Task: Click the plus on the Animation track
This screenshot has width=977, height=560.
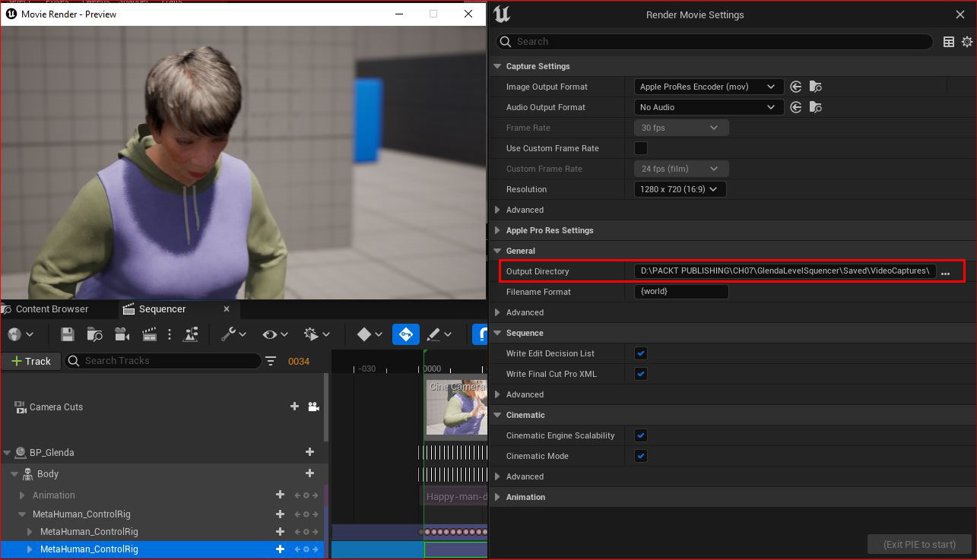Action: [x=280, y=495]
